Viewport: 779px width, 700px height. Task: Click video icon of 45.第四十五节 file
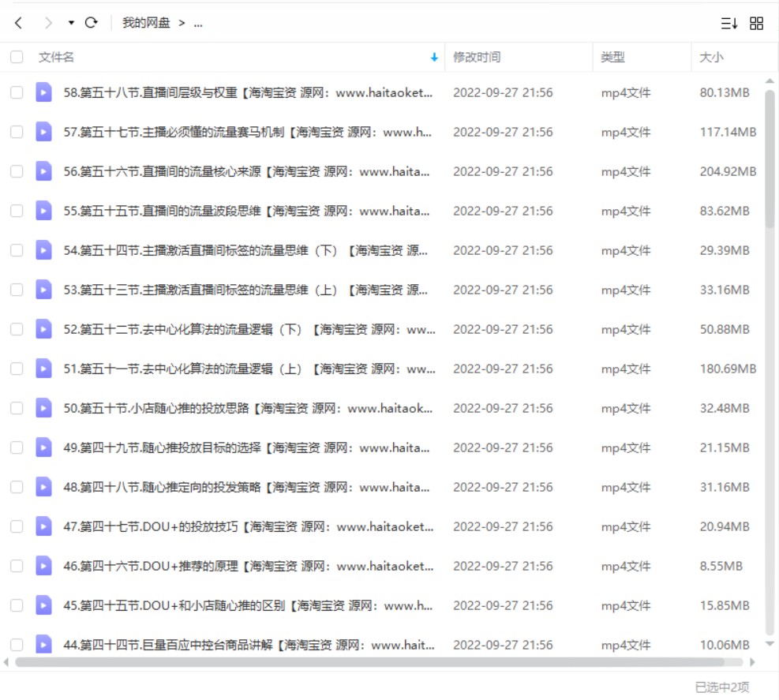pos(43,605)
